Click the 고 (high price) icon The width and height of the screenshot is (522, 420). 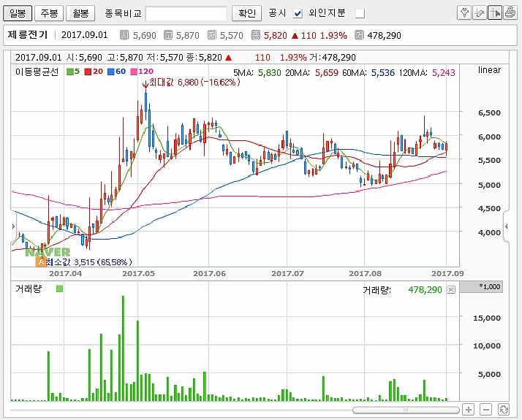[168, 35]
